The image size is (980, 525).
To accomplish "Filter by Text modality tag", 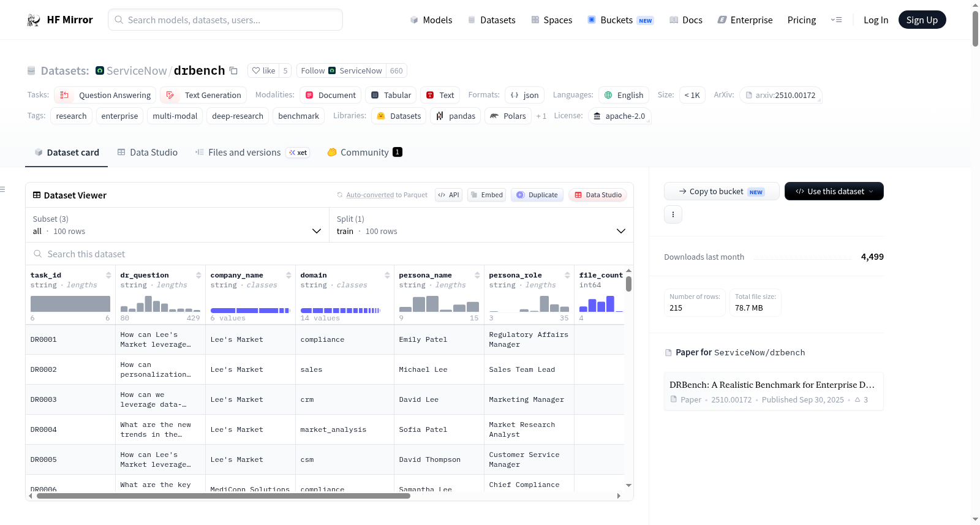I will point(440,95).
